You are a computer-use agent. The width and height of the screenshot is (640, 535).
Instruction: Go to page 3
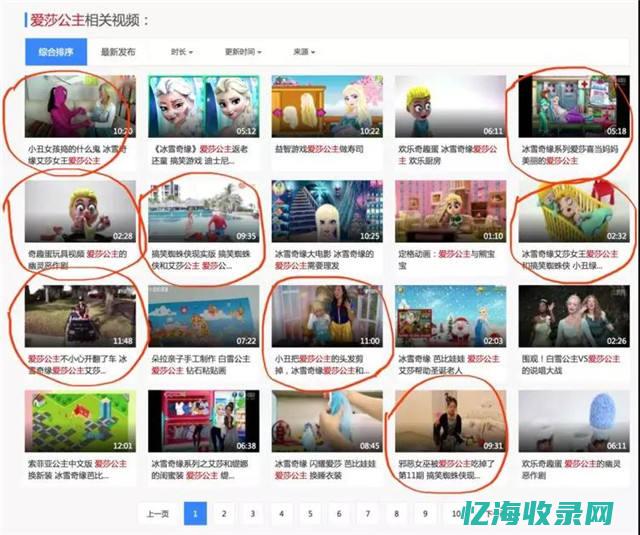[x=253, y=514]
